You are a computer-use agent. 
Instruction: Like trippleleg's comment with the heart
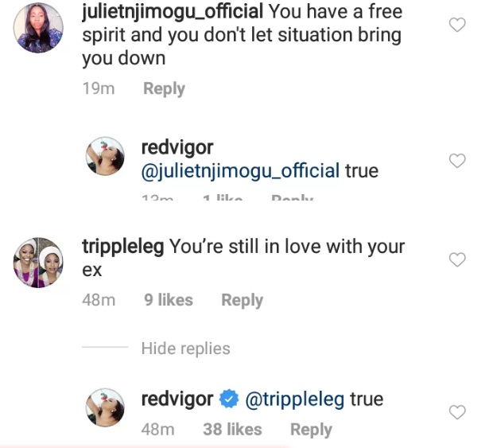pos(457,260)
